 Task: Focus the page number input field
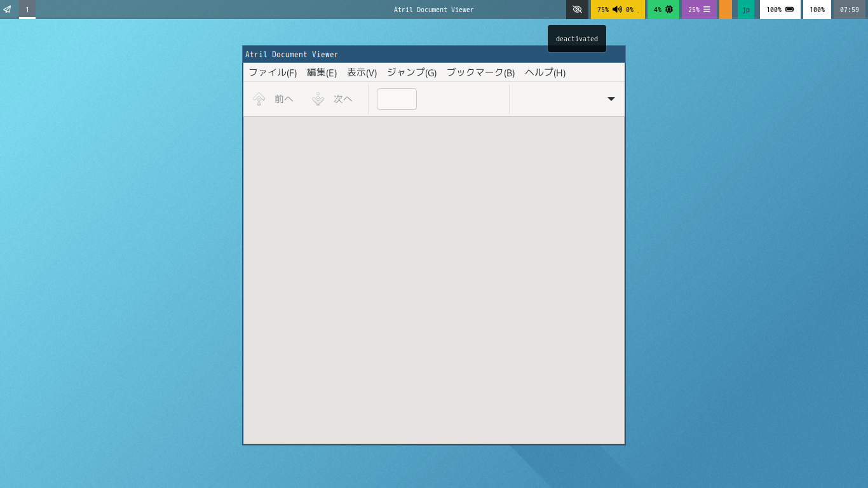(397, 99)
